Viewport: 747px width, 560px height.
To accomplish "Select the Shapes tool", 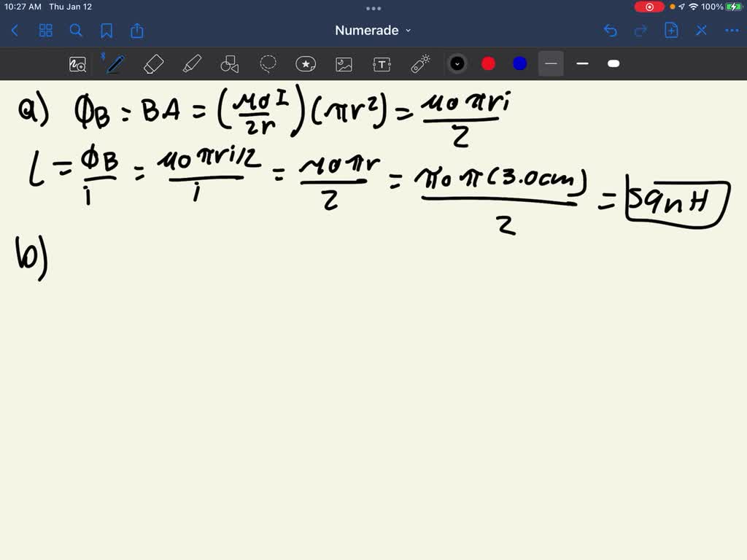I will coord(230,64).
